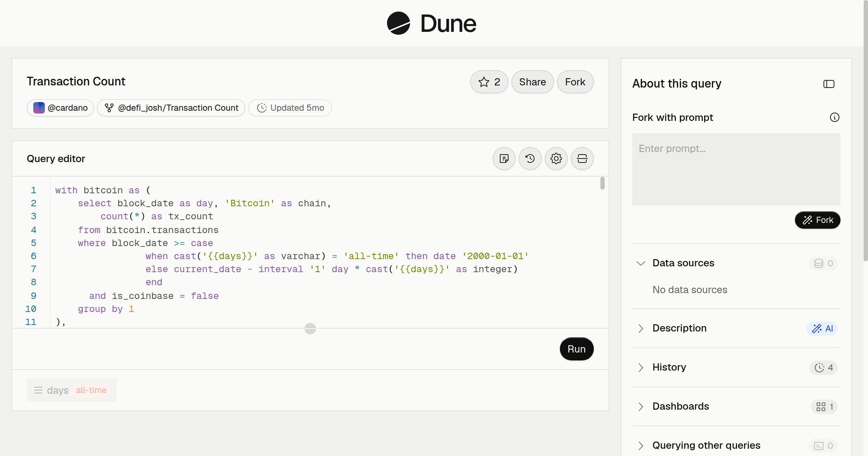Click the black Fork with AI button
The width and height of the screenshot is (868, 456).
click(817, 220)
